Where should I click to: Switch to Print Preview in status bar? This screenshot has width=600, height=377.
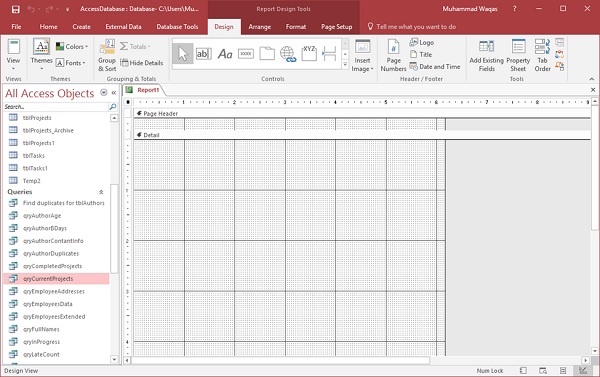tap(543, 370)
